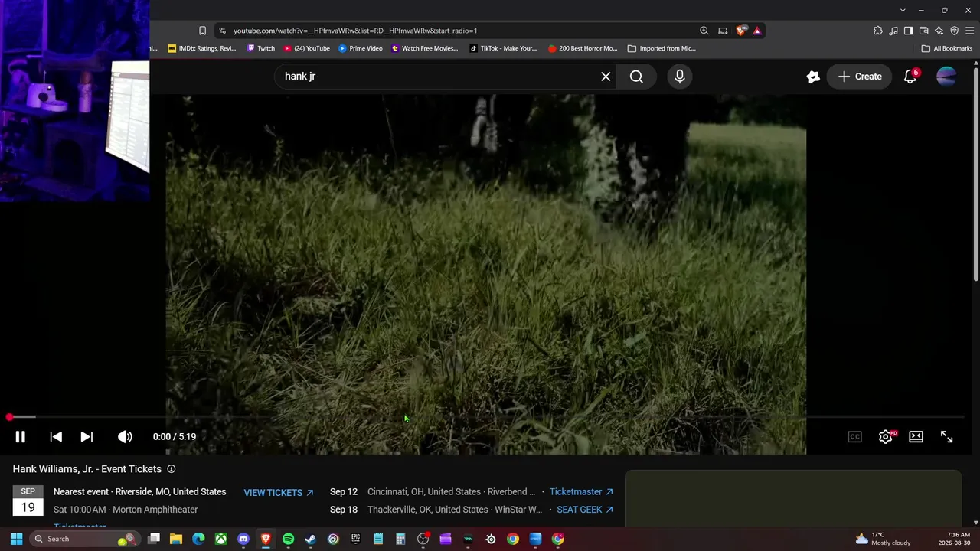Screen dimensions: 980x551
Task: Expand the All Bookmarks folder
Action: click(x=947, y=48)
